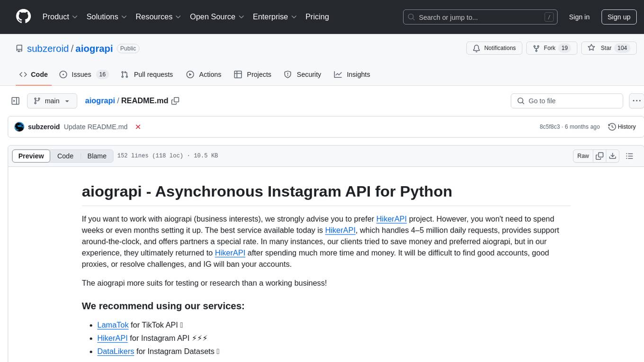Open the Insights tab
Image resolution: width=644 pixels, height=362 pixels.
[x=352, y=74]
